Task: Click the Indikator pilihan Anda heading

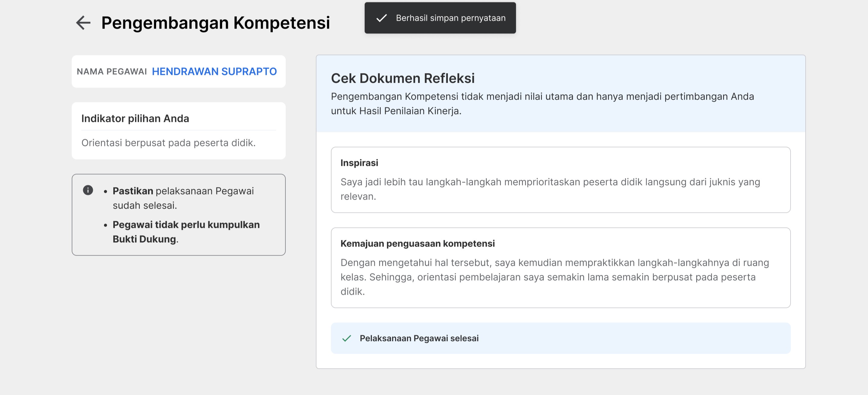Action: click(135, 118)
